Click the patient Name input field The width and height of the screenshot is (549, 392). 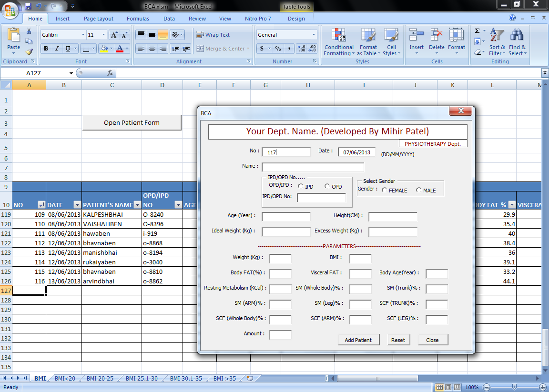[313, 167]
